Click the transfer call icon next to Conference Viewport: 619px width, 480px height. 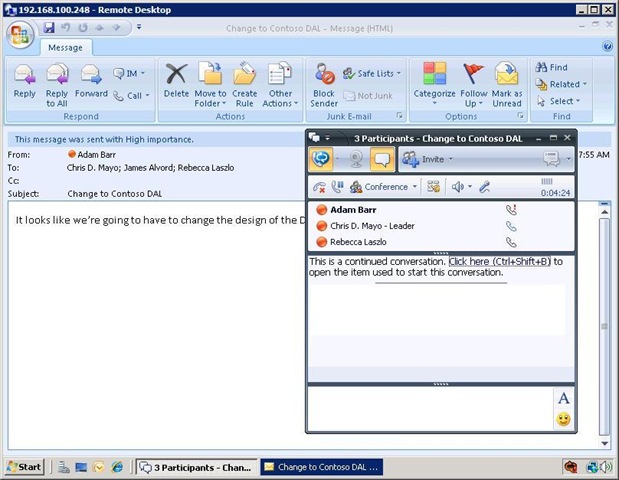click(434, 187)
